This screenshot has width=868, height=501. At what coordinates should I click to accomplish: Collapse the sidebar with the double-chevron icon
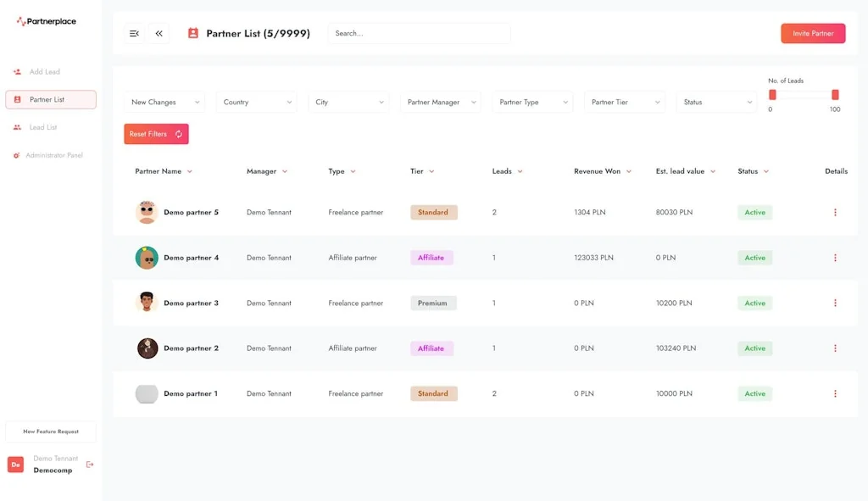tap(158, 33)
